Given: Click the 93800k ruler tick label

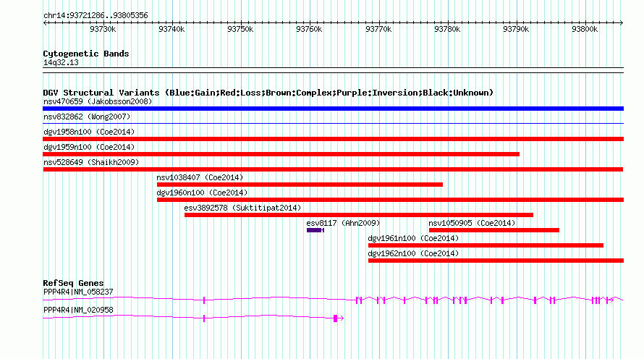Looking at the screenshot, I should (x=585, y=29).
